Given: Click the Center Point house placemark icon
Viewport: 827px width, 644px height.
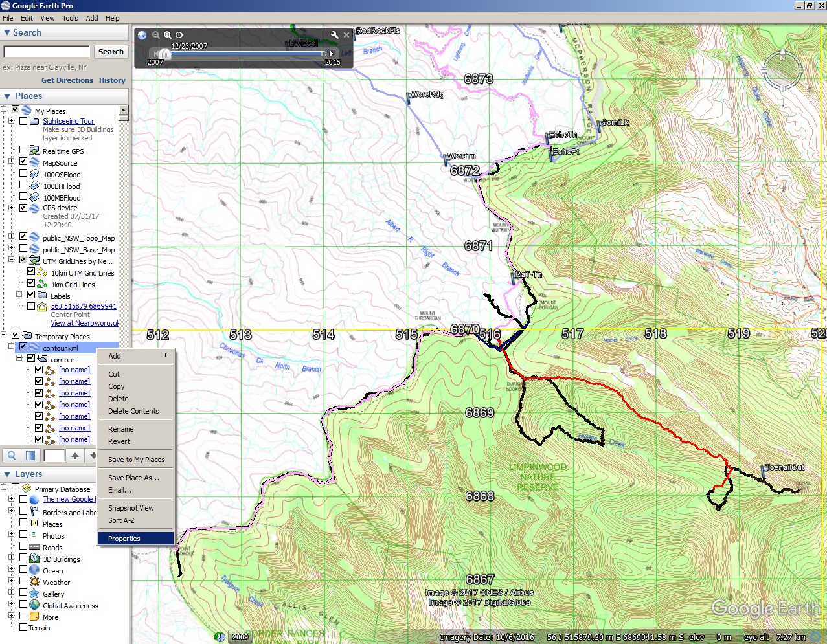Looking at the screenshot, I should (x=42, y=306).
